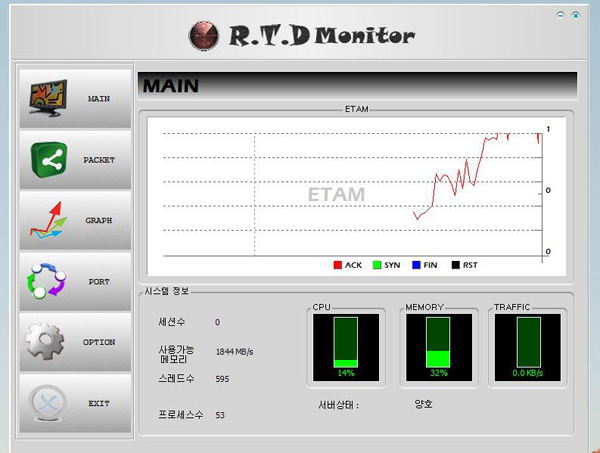Select the green SYN legend swatch
600x453 pixels.
(377, 265)
